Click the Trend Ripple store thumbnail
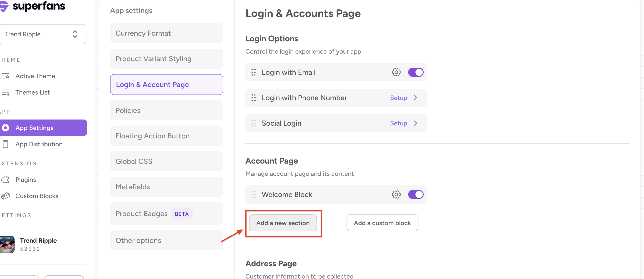This screenshot has width=644, height=279. [7, 244]
